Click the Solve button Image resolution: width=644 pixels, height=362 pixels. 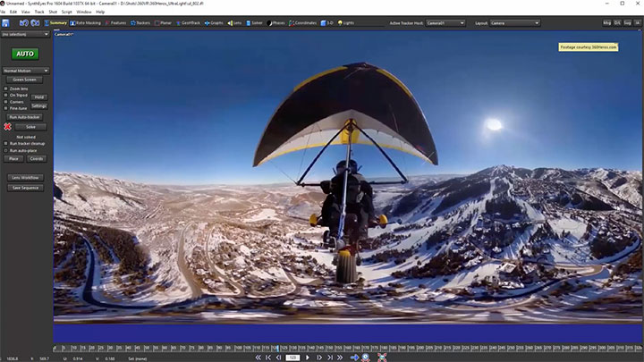30,127
